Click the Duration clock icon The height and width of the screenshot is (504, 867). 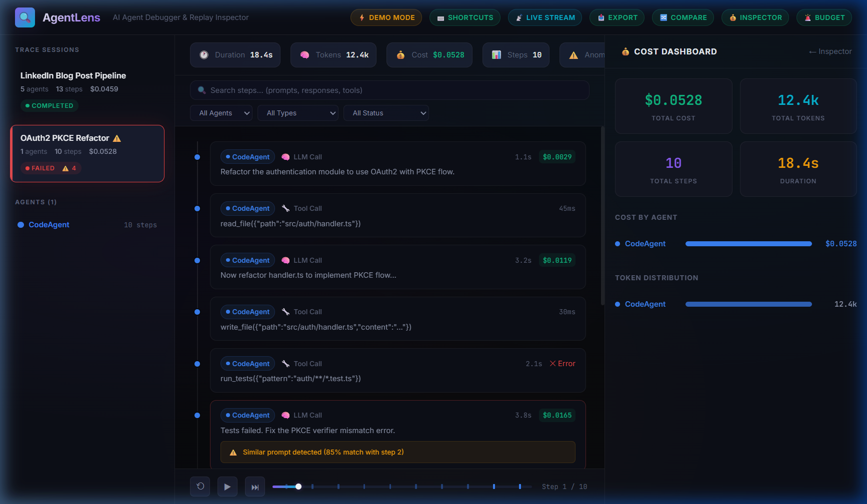(x=204, y=55)
